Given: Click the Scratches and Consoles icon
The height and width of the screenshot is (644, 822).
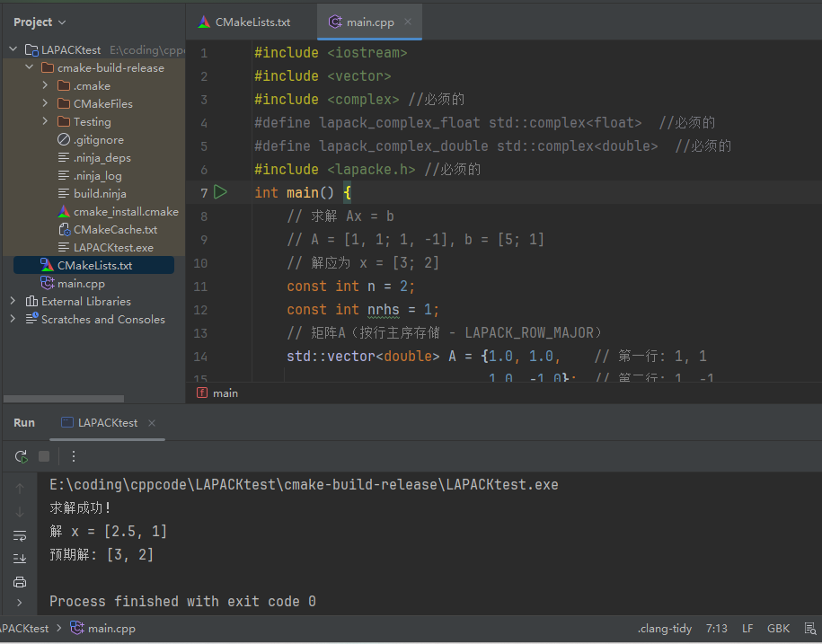Looking at the screenshot, I should click(x=31, y=319).
